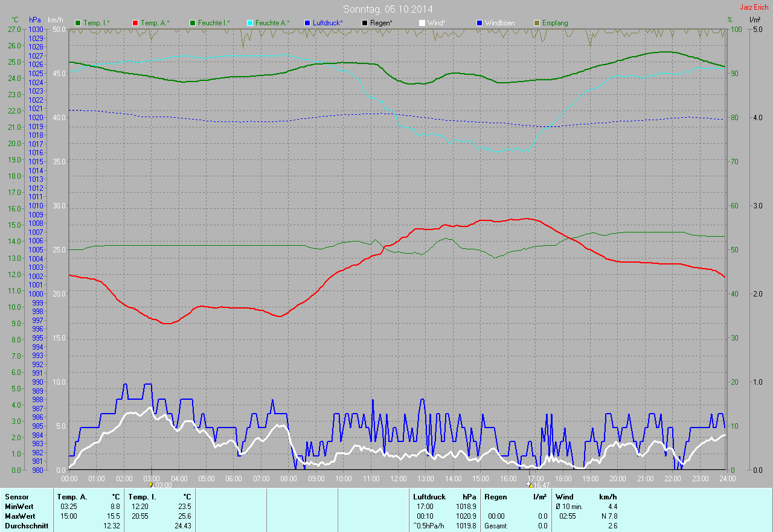Click the "06:00" tick on the time axis
Screen dimensions: 773x532
pyautogui.click(x=233, y=479)
